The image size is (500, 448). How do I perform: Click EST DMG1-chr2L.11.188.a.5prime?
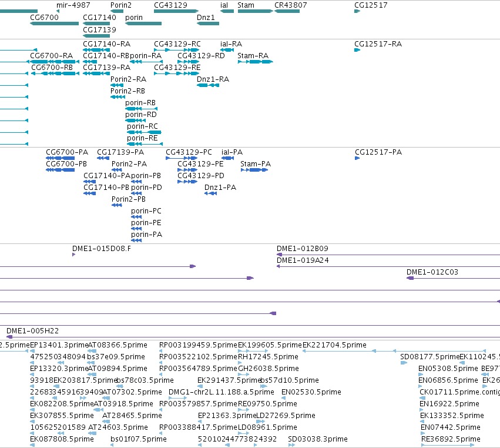pos(177,398)
